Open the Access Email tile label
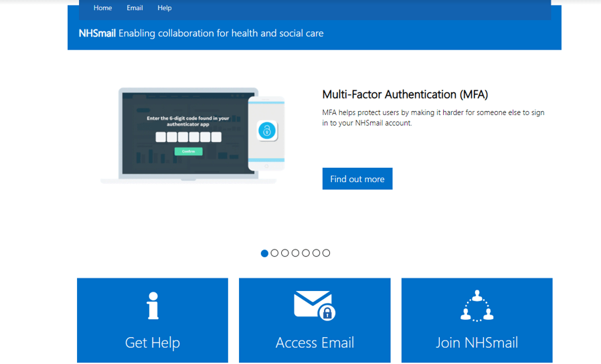Viewport: 601px width, 364px height. 315,343
